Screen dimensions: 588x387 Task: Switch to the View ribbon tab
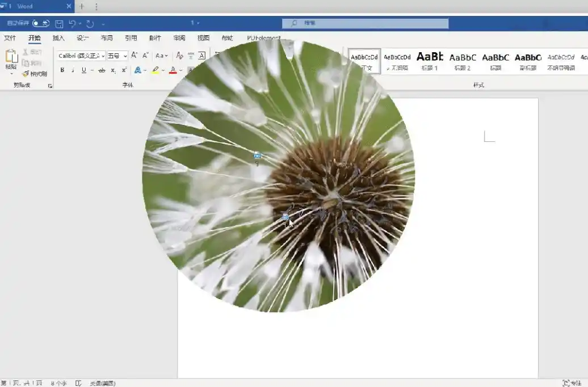[x=203, y=38]
